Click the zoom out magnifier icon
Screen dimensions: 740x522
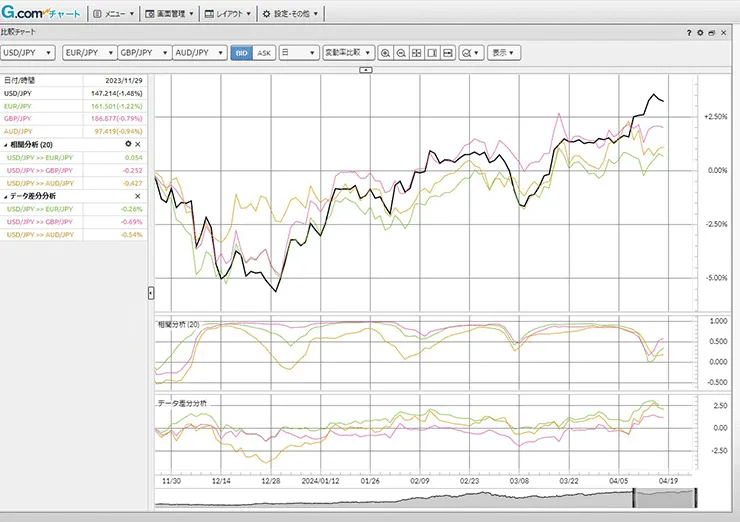pyautogui.click(x=401, y=53)
